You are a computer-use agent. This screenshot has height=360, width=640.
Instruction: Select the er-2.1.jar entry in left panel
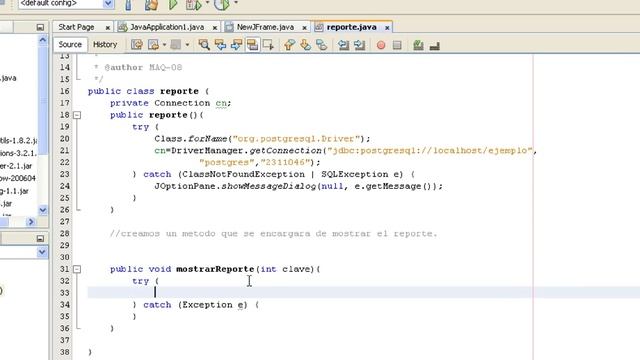(16, 166)
